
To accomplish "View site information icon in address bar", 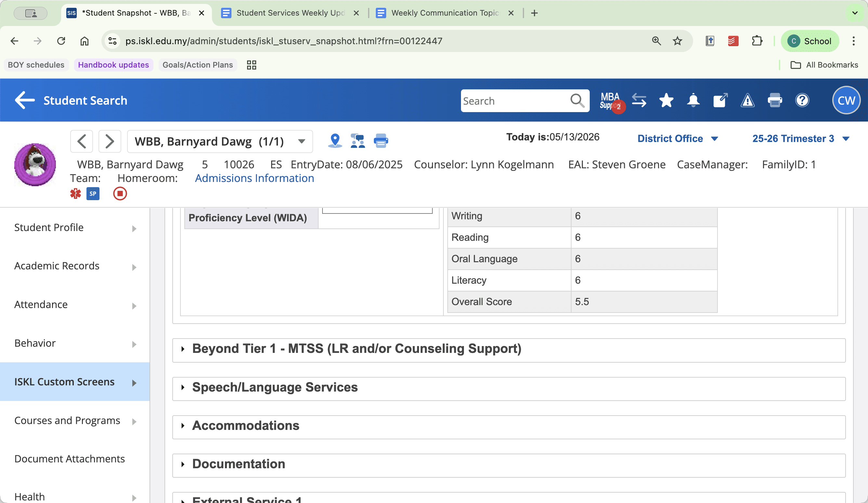I will [x=112, y=41].
